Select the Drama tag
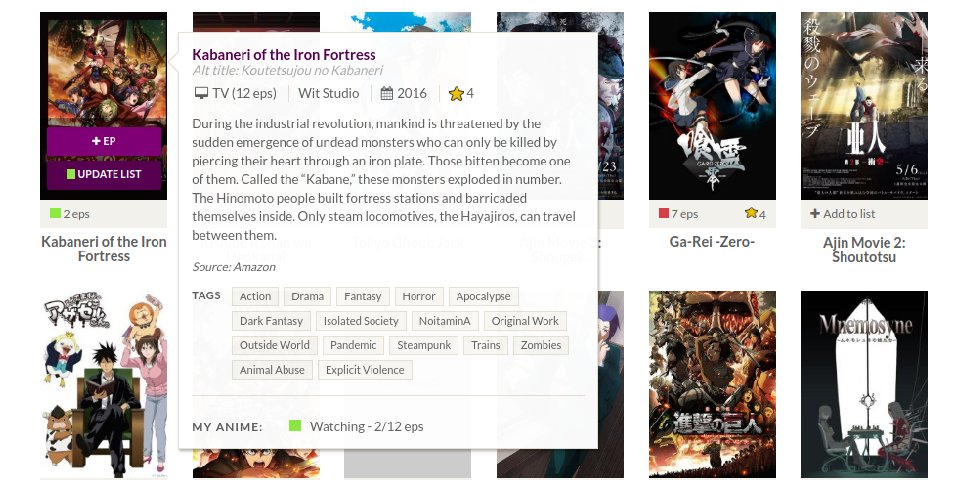 307,296
